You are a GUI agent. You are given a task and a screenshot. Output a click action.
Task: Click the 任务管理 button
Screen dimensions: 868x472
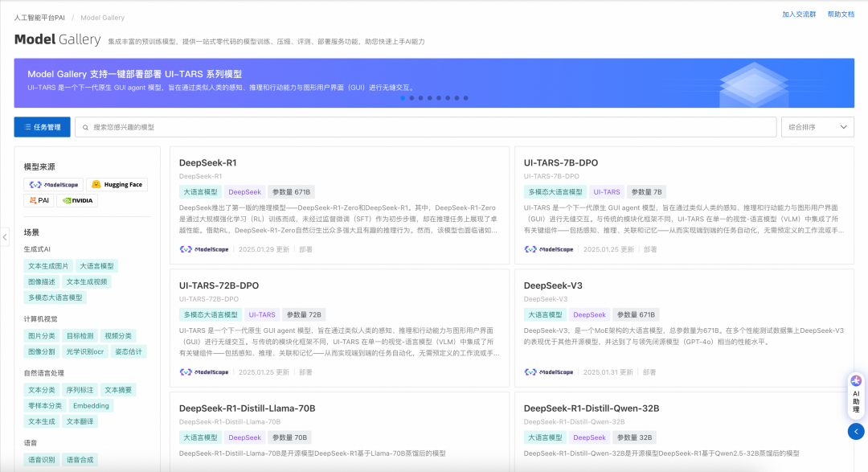click(x=42, y=127)
